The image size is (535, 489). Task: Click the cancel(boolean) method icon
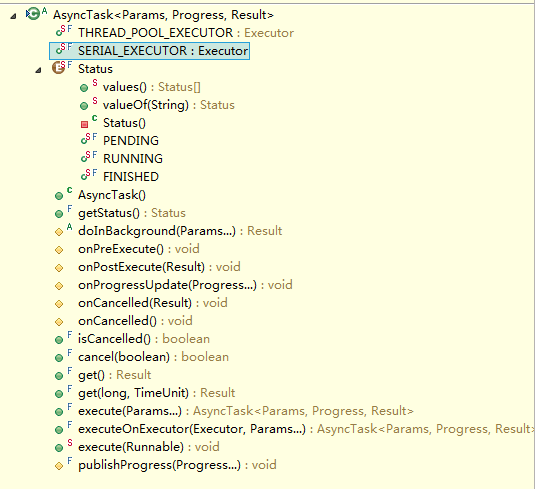(x=63, y=356)
